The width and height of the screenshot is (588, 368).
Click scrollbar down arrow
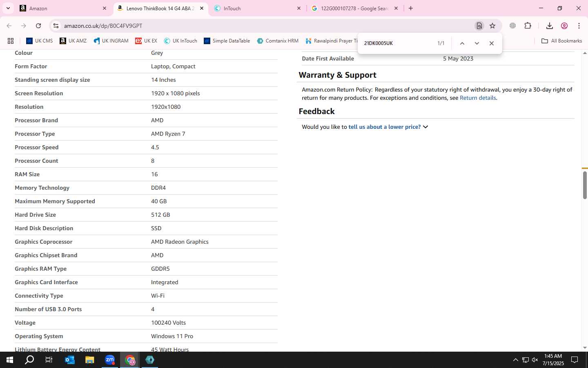point(585,348)
